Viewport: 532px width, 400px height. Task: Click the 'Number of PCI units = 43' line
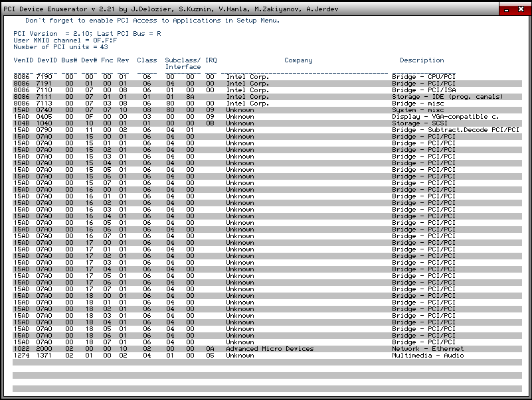point(61,47)
